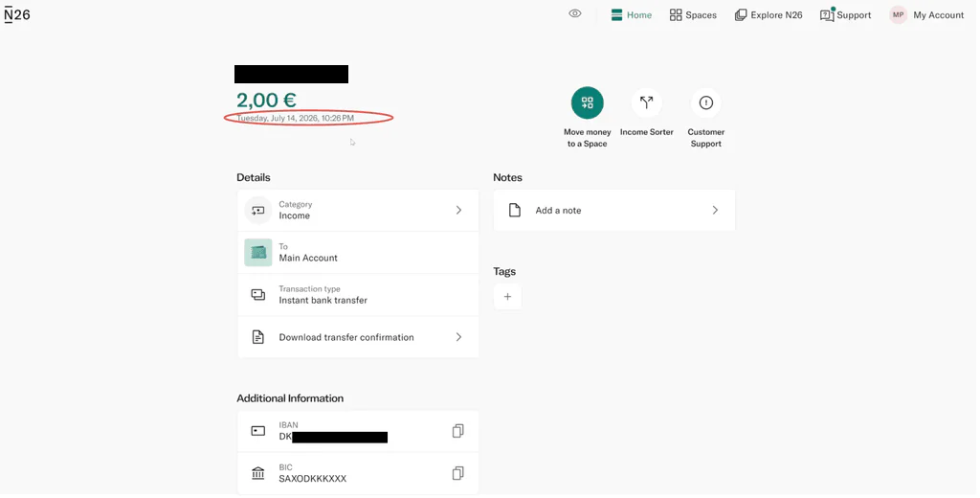
Task: Click Add a note
Action: [x=613, y=210]
